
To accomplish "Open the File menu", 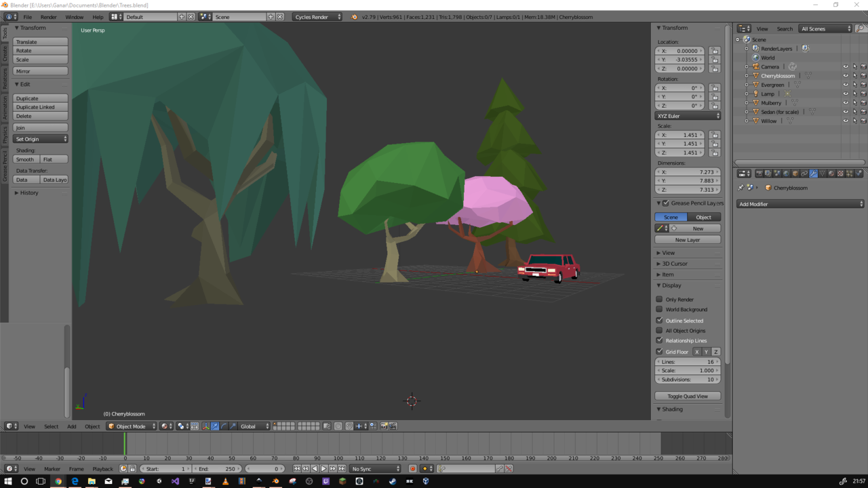I will tap(27, 17).
